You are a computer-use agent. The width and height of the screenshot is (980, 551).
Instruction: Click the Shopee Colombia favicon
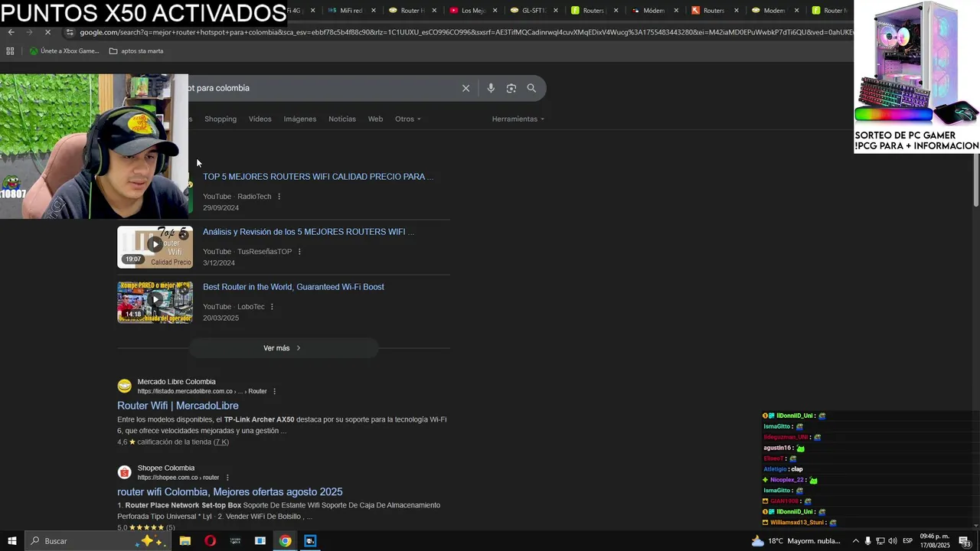click(x=124, y=472)
